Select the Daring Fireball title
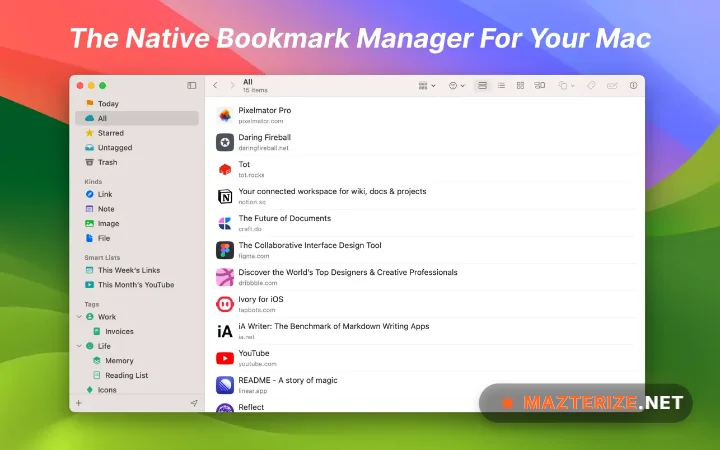 (264, 137)
